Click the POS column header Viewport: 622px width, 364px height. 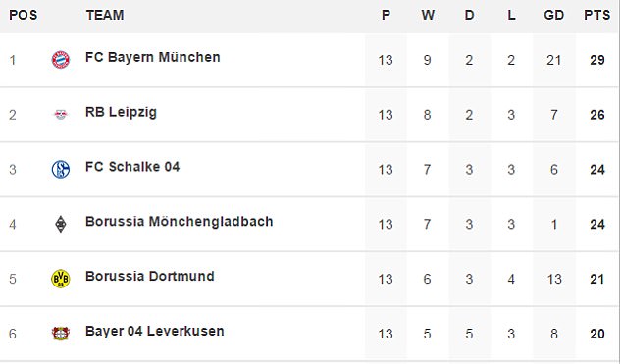[x=23, y=15]
